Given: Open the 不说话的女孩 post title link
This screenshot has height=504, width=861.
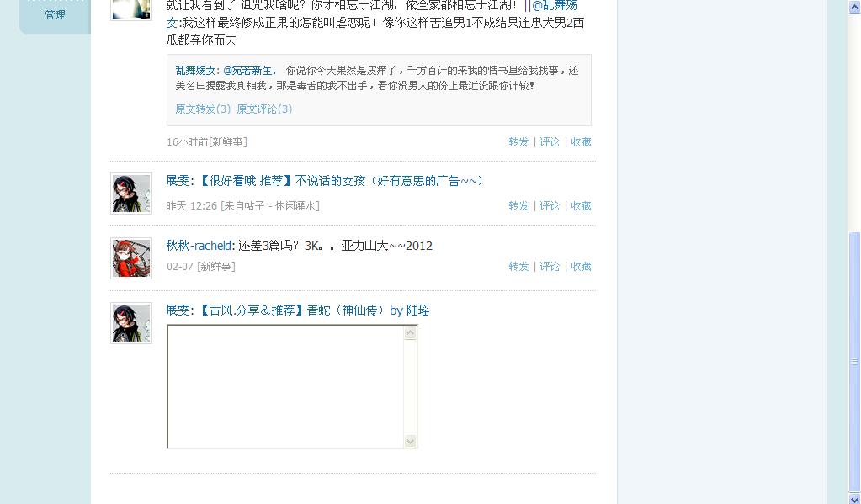Looking at the screenshot, I should coord(339,181).
